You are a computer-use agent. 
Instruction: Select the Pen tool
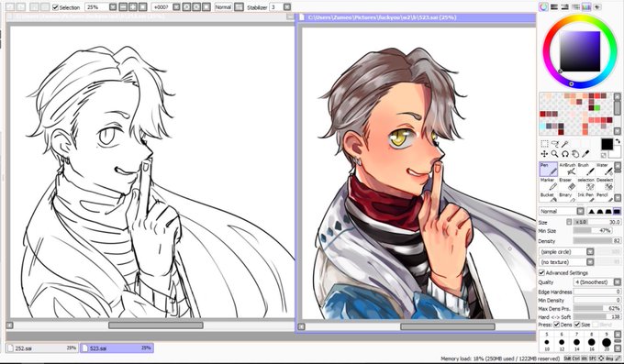tap(549, 169)
